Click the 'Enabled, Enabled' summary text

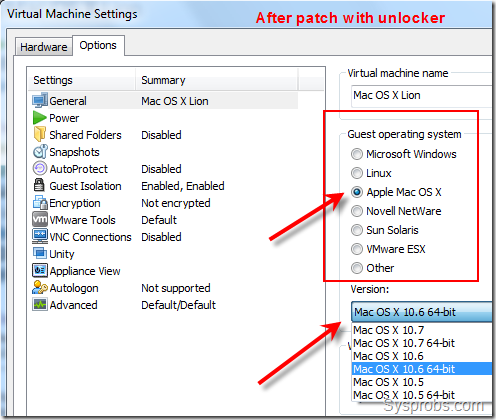click(x=183, y=186)
